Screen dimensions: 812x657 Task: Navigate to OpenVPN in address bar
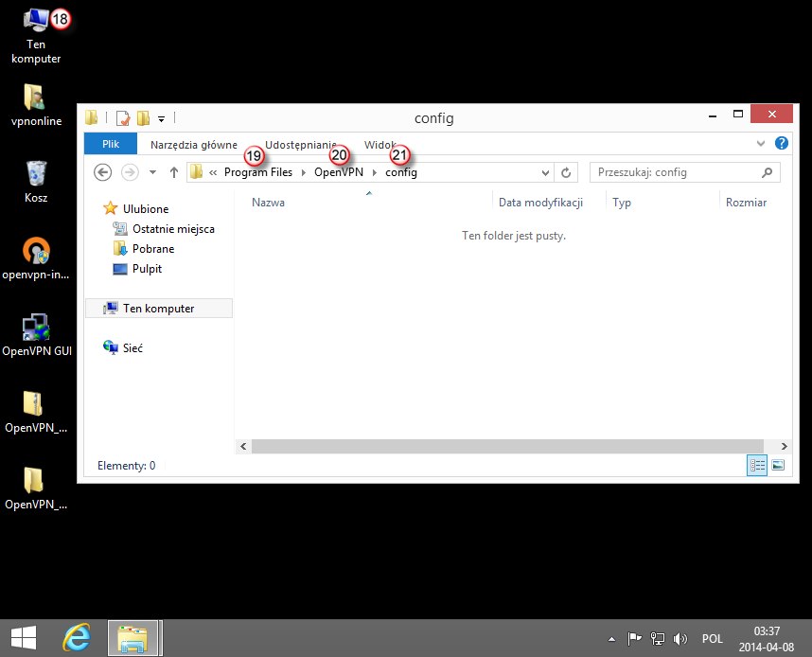[339, 172]
